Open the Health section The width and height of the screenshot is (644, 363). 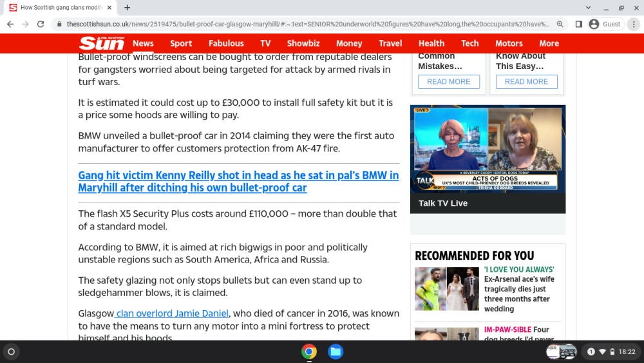[431, 43]
